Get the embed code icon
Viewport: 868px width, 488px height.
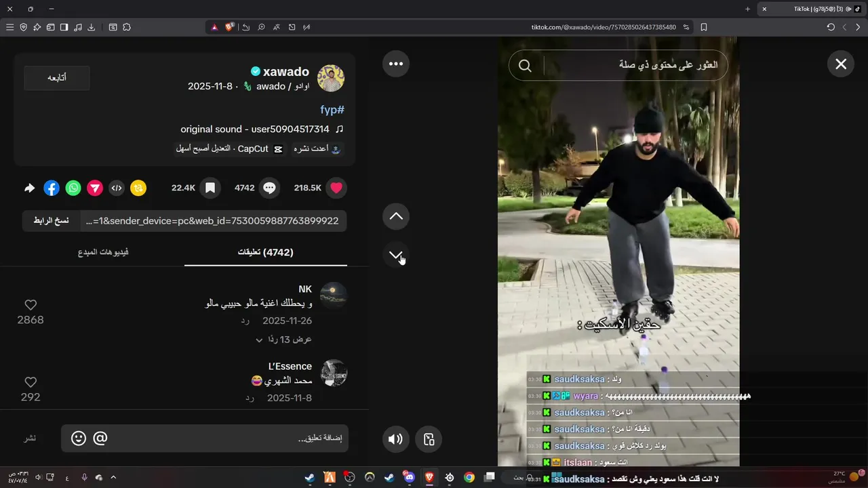117,188
